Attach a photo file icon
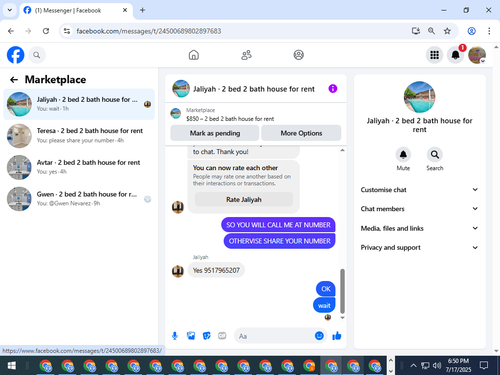The image size is (500, 375). coord(191,336)
